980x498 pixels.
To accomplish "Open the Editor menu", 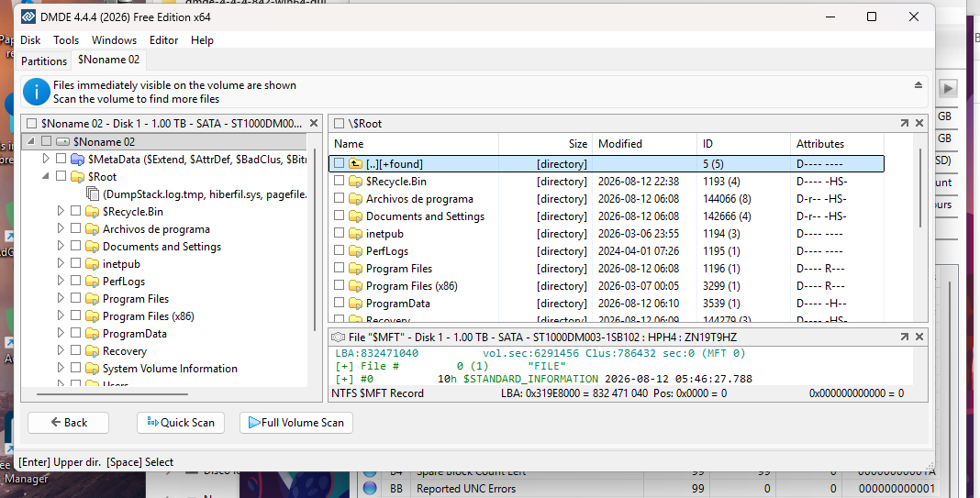I will (x=163, y=40).
